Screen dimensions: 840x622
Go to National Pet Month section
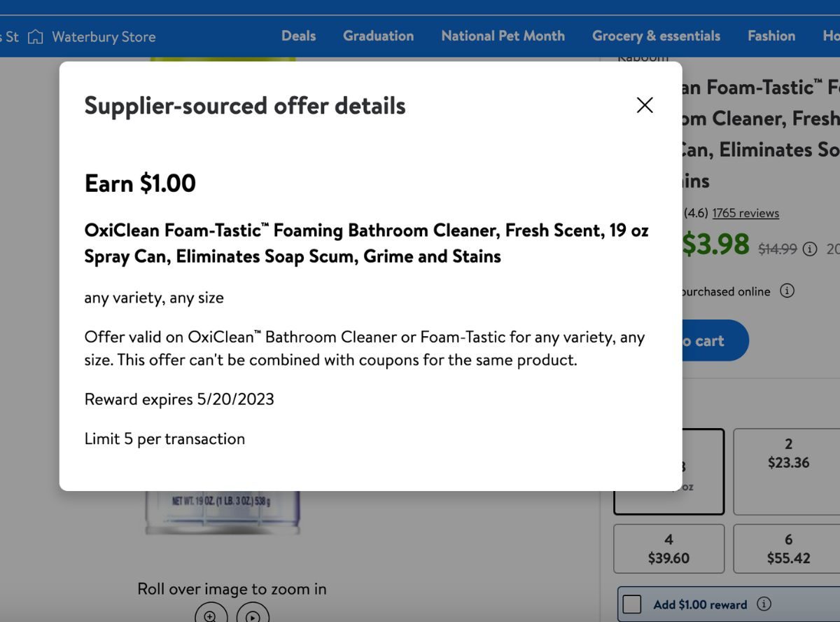(503, 36)
